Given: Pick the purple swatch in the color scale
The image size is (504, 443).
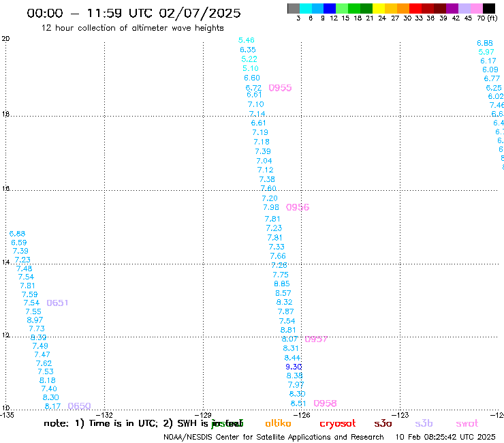Looking at the screenshot, I should pos(452,9).
